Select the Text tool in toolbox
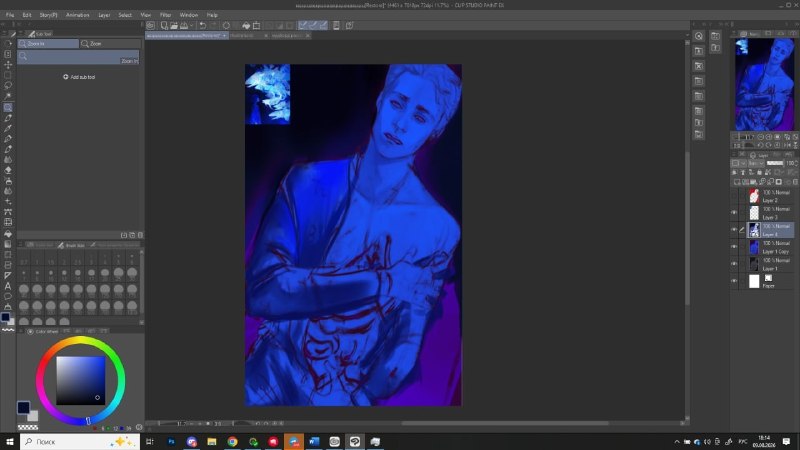The width and height of the screenshot is (800, 450). (8, 286)
